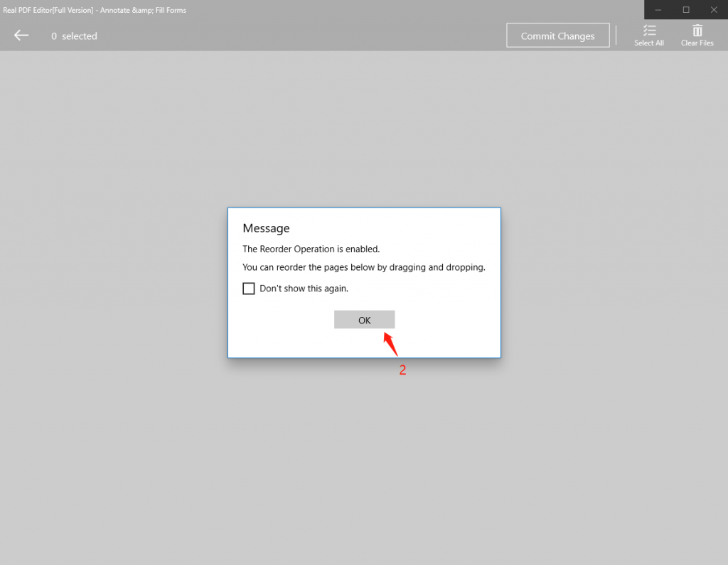Click the dragging and dropping instruction line

tap(363, 267)
